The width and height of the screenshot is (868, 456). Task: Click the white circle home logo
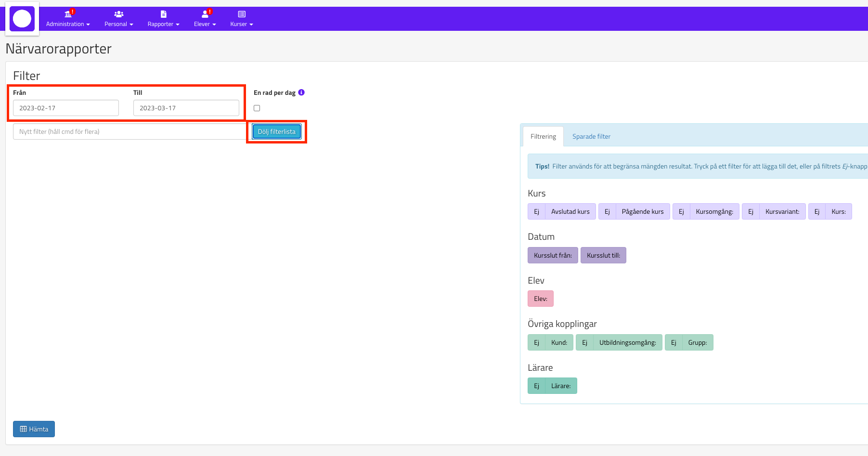pos(22,19)
